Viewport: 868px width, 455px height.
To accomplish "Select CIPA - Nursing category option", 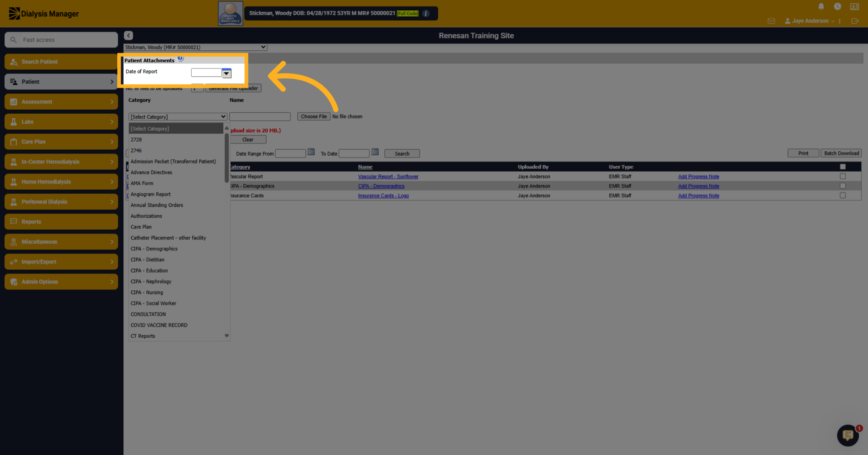I will [x=176, y=292].
